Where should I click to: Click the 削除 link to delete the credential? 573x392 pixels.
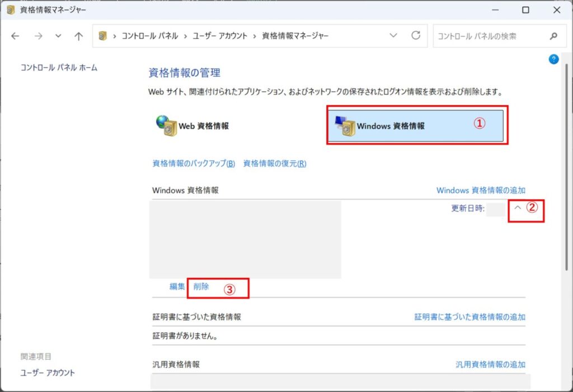(201, 286)
